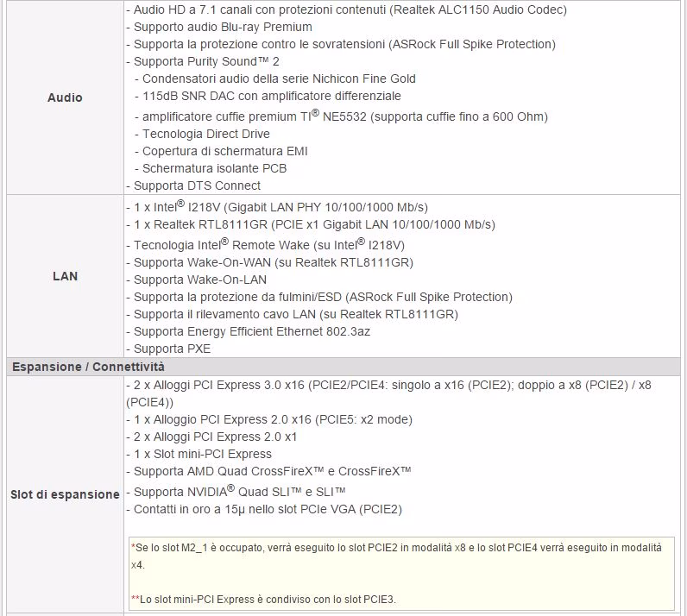This screenshot has height=616, width=687.
Task: Click the Realtek RTL8111GR PCIE x1 line
Action: coord(311,225)
